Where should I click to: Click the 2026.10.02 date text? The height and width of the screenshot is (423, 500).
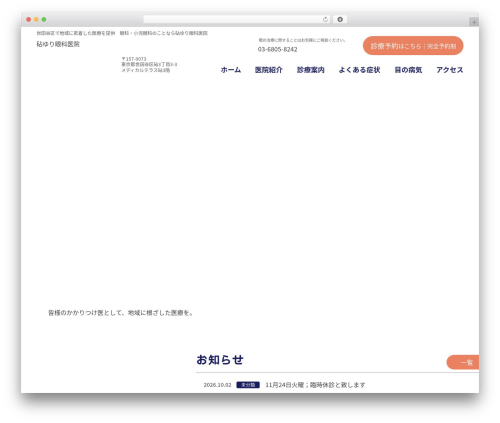click(217, 385)
